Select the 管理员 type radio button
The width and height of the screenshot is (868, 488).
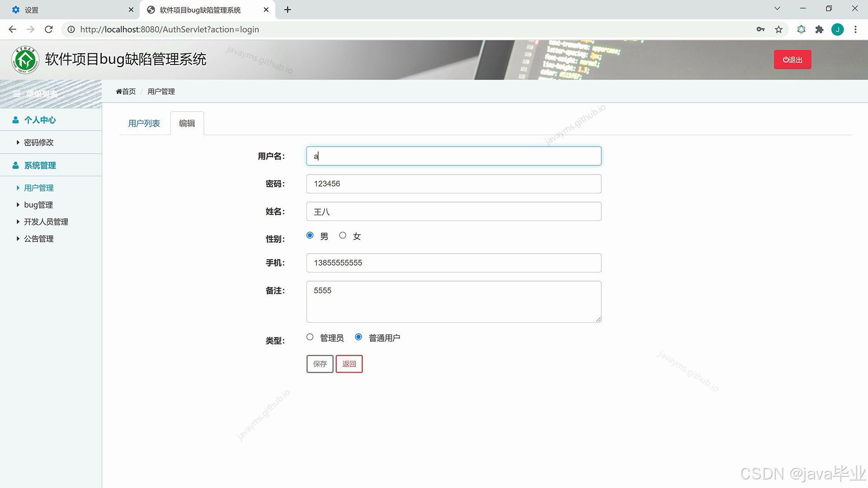tap(310, 337)
